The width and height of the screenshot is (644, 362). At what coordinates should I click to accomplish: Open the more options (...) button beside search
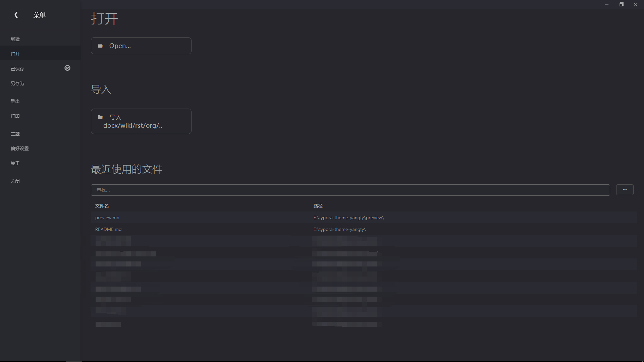[625, 190]
